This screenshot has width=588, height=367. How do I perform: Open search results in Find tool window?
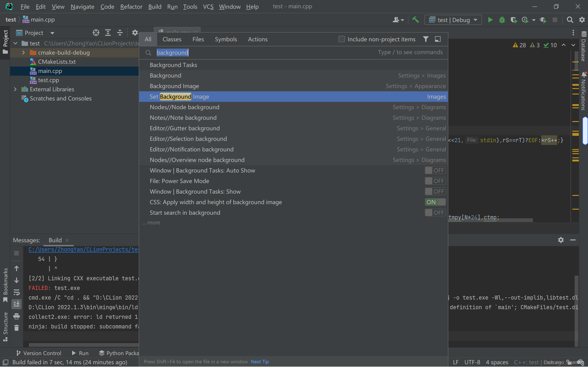click(438, 39)
